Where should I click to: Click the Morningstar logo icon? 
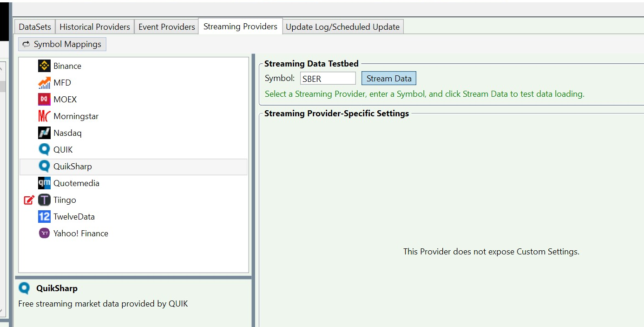click(x=44, y=116)
